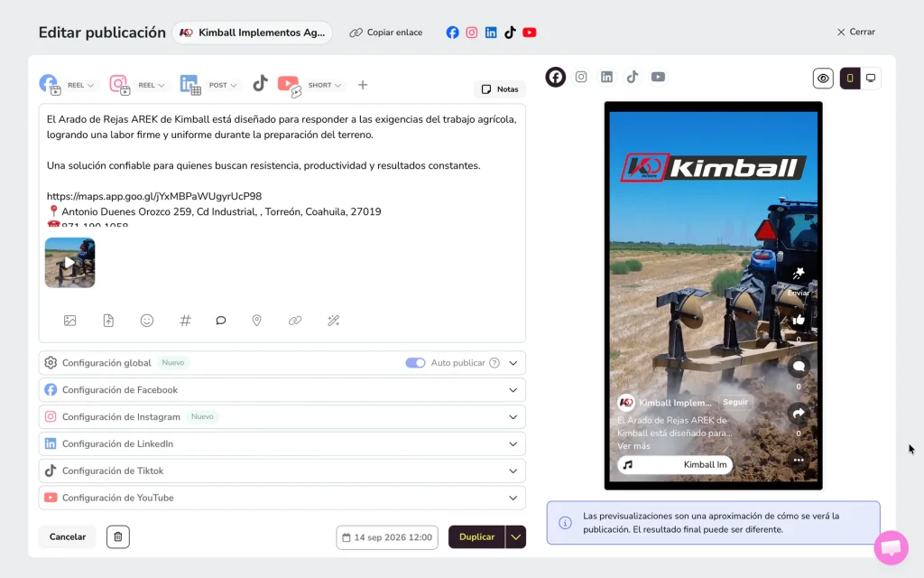Click the TikTok icon in the header

[511, 33]
